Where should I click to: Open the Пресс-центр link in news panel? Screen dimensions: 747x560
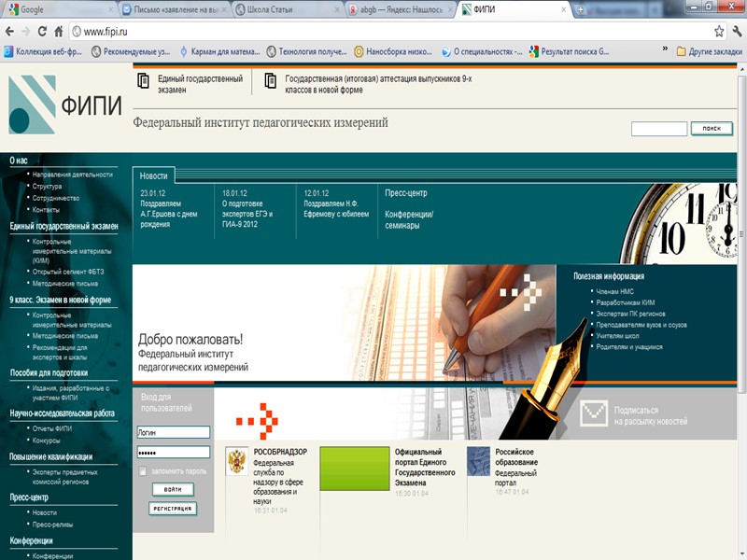tap(406, 193)
